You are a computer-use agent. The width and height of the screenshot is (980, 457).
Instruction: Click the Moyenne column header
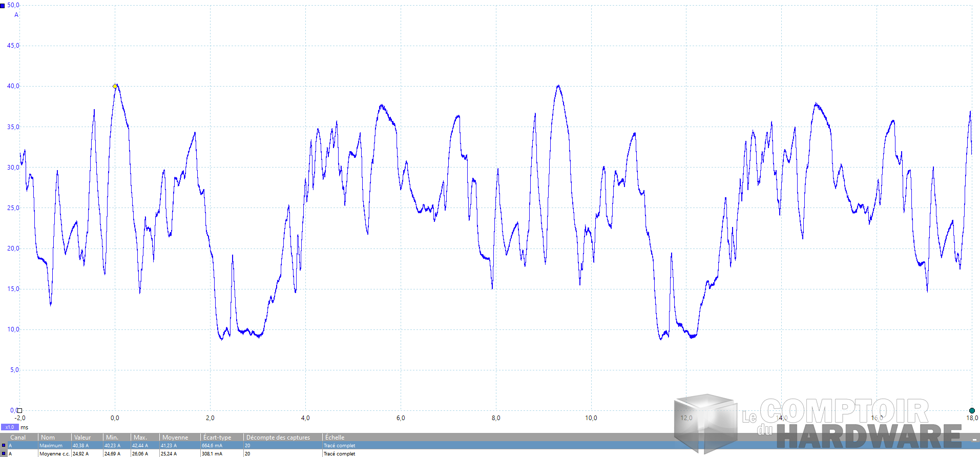pos(175,438)
